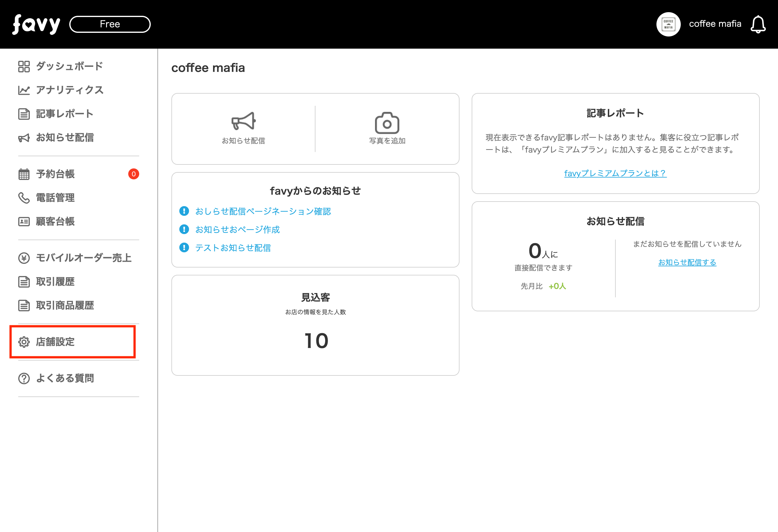Open 記事レポート in the sidebar
Screen dimensions: 778x532
tap(64, 114)
